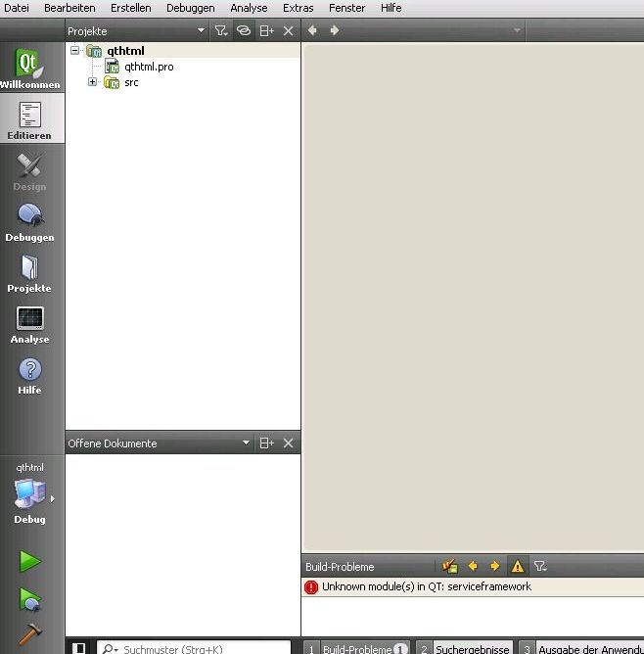The height and width of the screenshot is (654, 644).
Task: Select the serviceframework error message
Action: click(x=426, y=586)
